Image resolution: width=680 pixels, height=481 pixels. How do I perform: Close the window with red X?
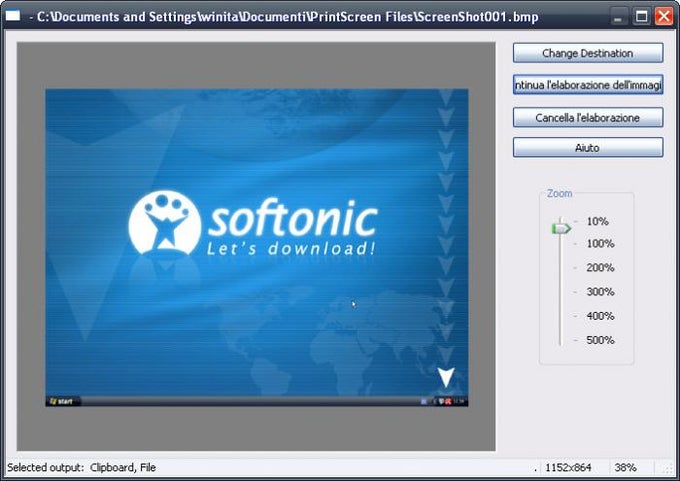point(664,16)
